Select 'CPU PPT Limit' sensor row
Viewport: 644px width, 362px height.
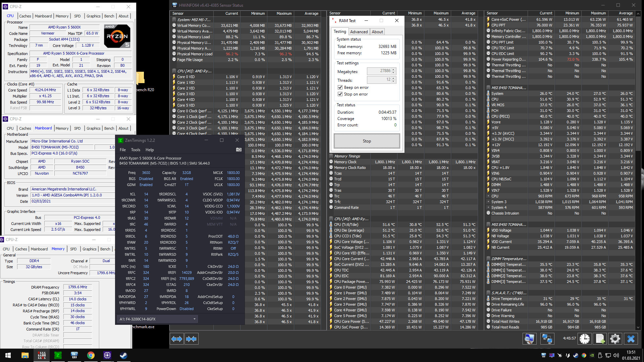click(560, 42)
